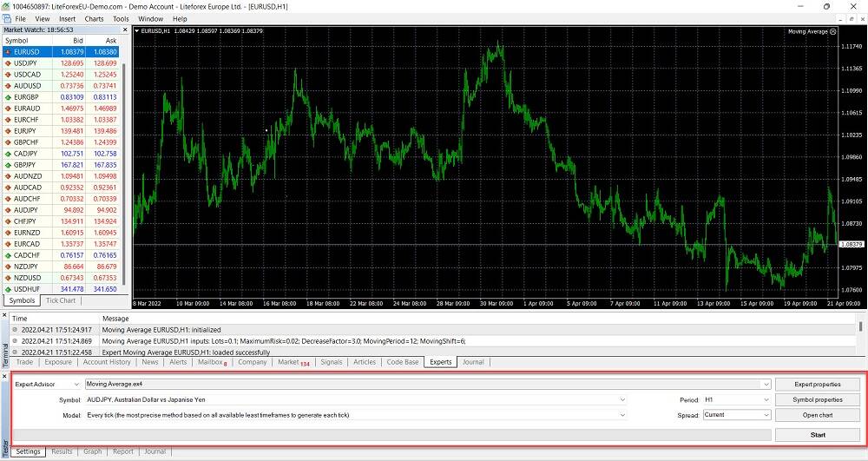Click the CHFJPY symbol arrow icon
The width and height of the screenshot is (868, 461).
[8, 221]
